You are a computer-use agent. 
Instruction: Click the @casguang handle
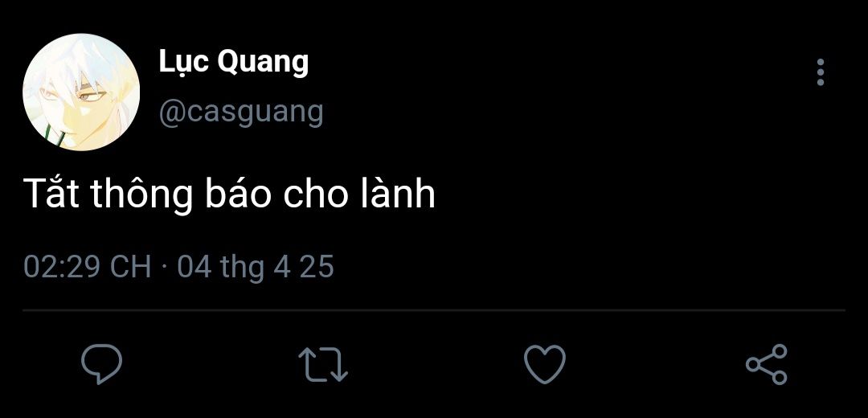click(x=241, y=113)
